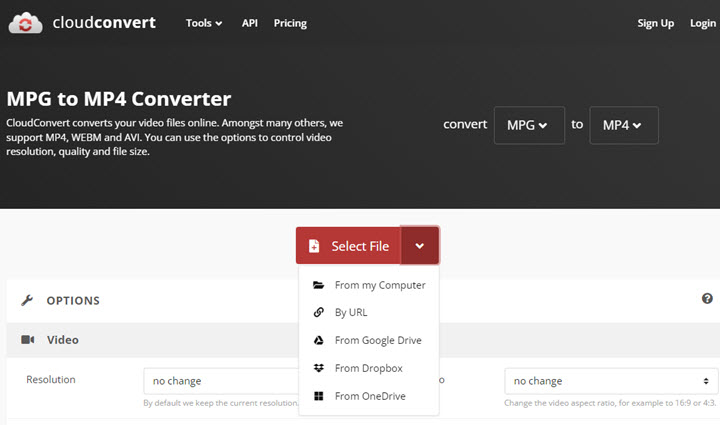
Task: Choose From Google Drive option
Action: click(369, 340)
